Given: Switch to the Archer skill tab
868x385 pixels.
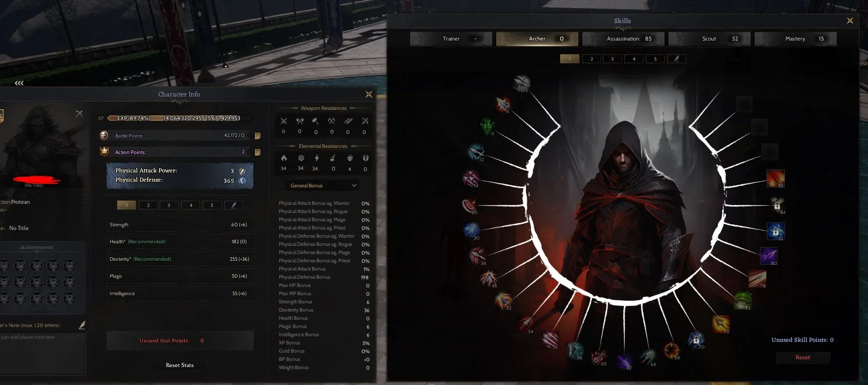Looking at the screenshot, I should (537, 38).
